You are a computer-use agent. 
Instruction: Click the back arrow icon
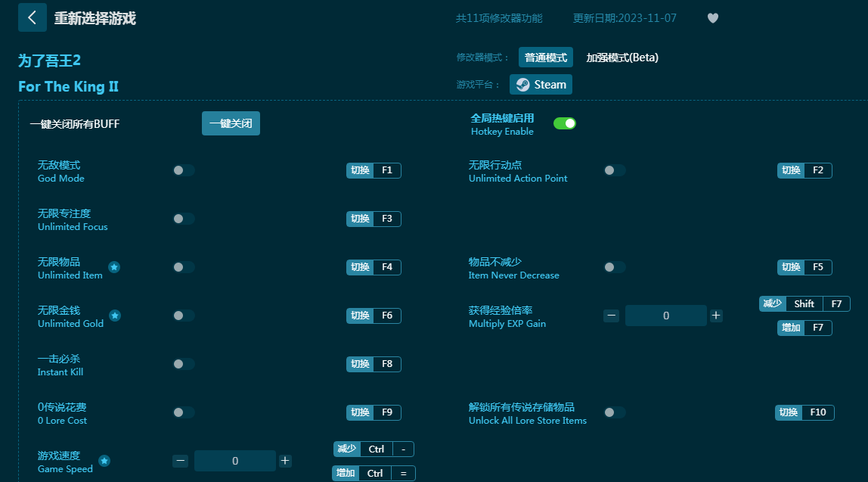click(32, 17)
